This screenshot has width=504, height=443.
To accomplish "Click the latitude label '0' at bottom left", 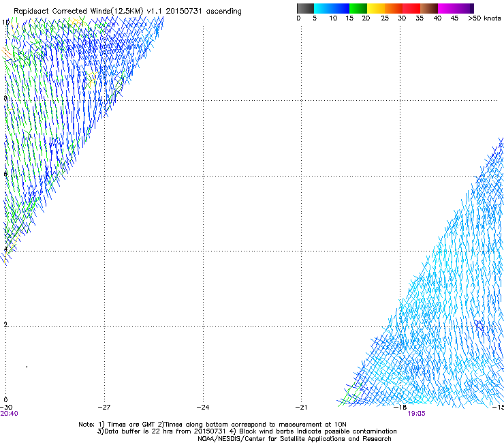I will pyautogui.click(x=5, y=400).
